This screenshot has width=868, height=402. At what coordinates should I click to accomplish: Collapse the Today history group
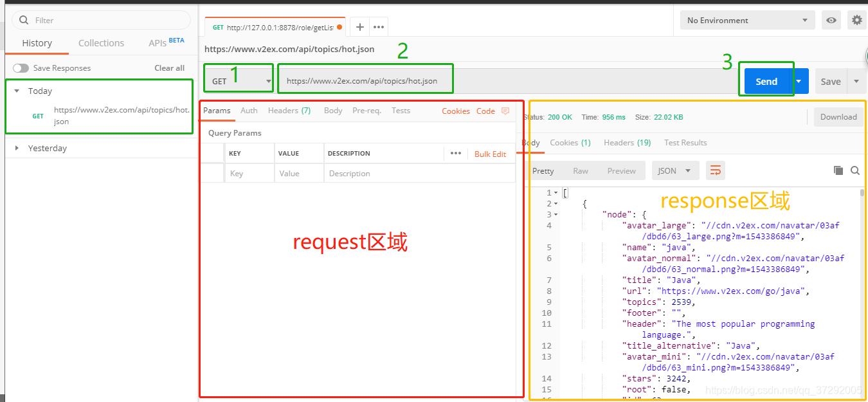[17, 91]
